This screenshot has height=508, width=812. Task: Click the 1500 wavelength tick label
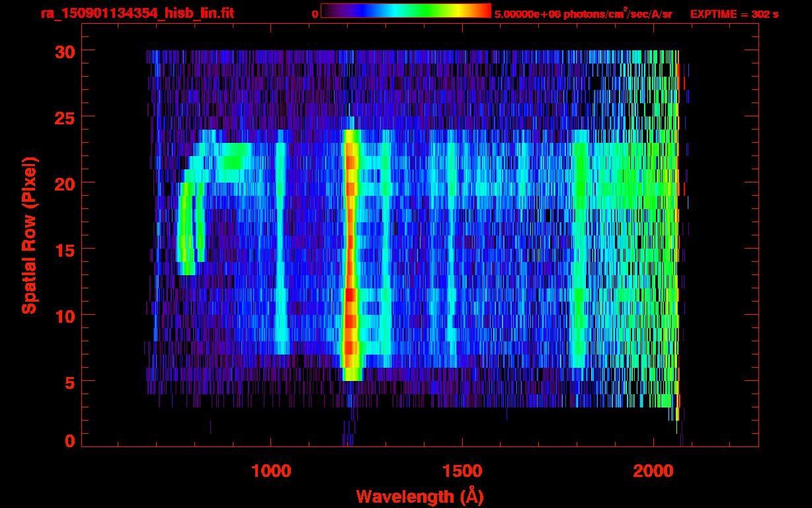tap(462, 471)
